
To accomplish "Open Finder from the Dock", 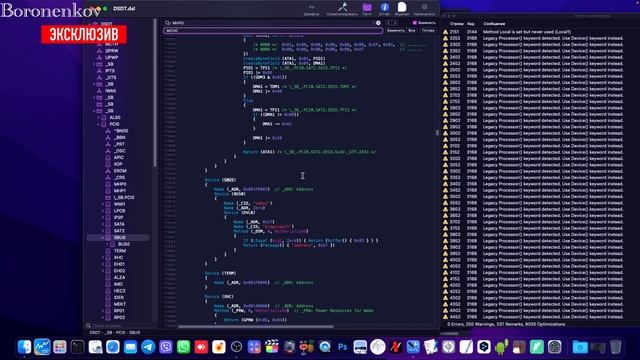I will pyautogui.click(x=24, y=347).
